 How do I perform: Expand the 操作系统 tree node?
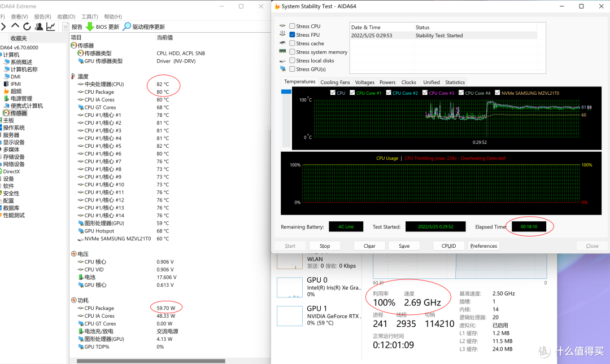click(14, 128)
